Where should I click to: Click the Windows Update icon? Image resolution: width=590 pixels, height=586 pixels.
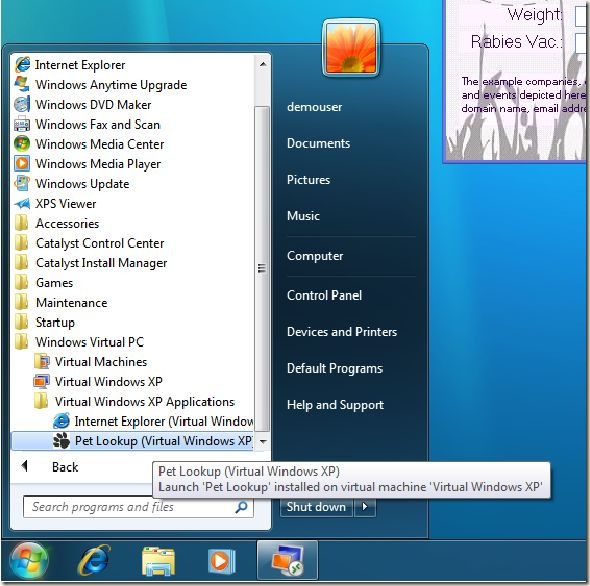[22, 183]
